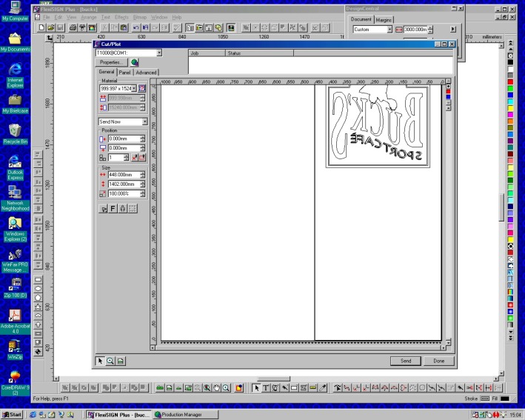Click the green fit-to-view icon in the Cut/Plot dialog
The width and height of the screenshot is (525, 420).
pyautogui.click(x=121, y=361)
